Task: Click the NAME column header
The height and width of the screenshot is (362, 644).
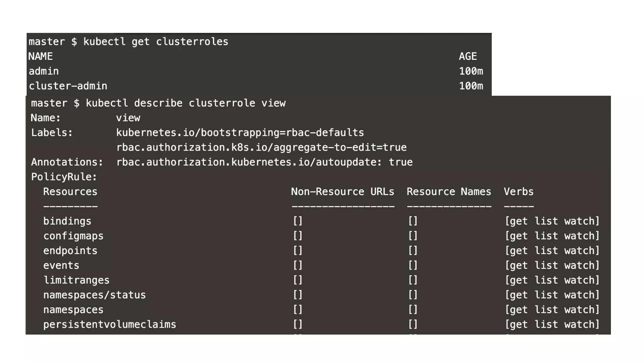Action: pyautogui.click(x=41, y=57)
